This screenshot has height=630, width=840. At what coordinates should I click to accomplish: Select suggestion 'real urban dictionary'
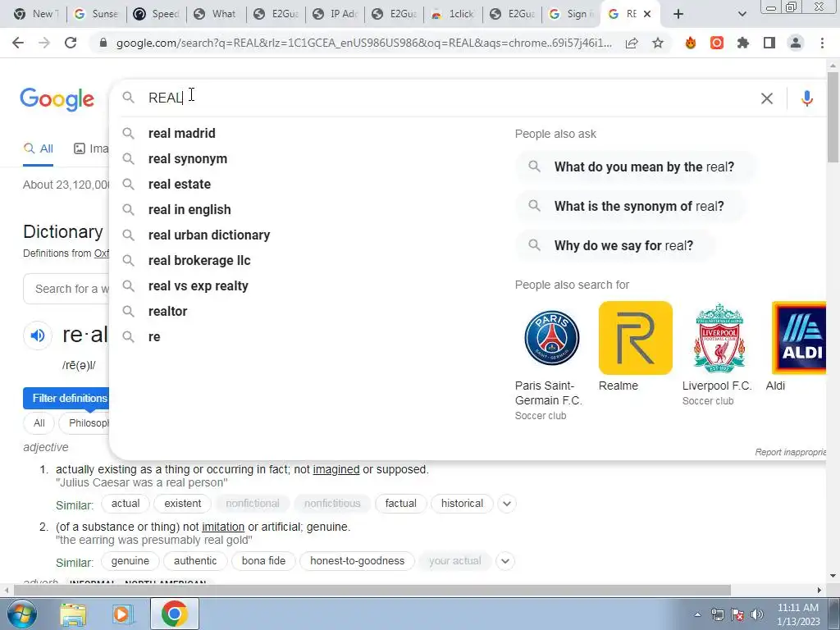coord(209,235)
